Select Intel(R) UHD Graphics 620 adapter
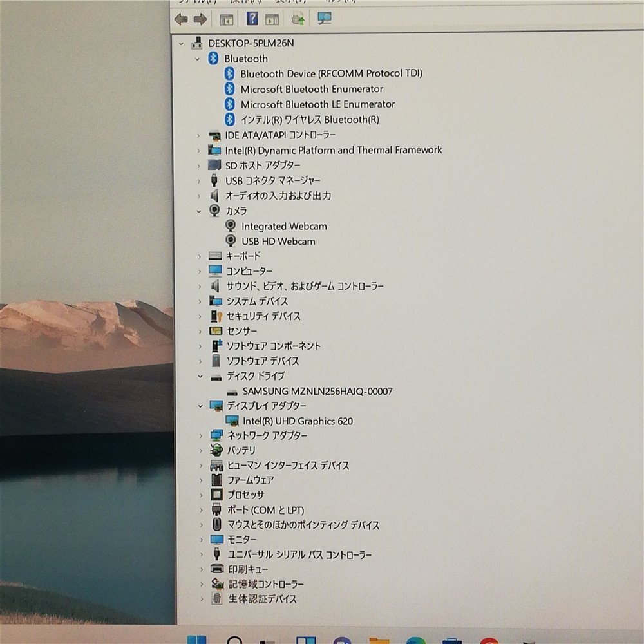 298,421
